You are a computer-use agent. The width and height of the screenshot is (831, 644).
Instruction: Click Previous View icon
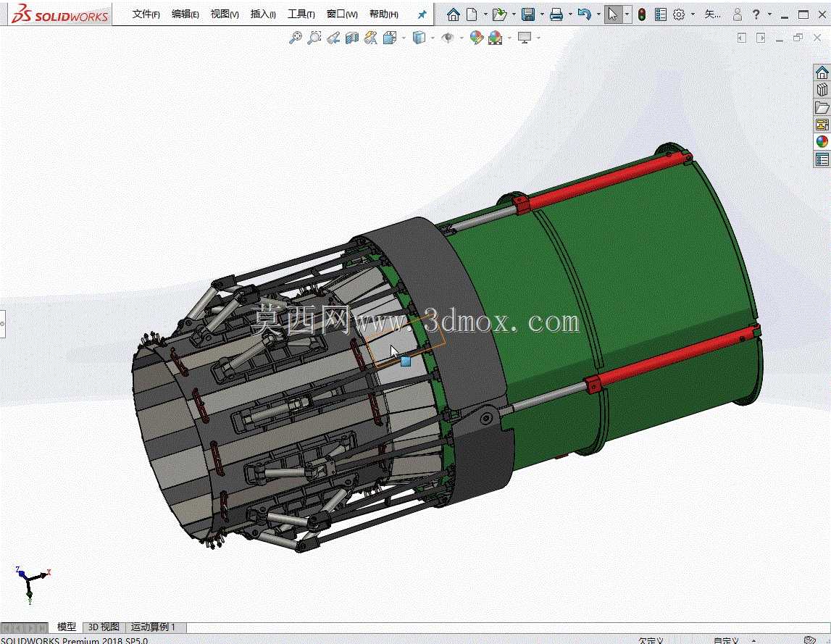click(333, 38)
